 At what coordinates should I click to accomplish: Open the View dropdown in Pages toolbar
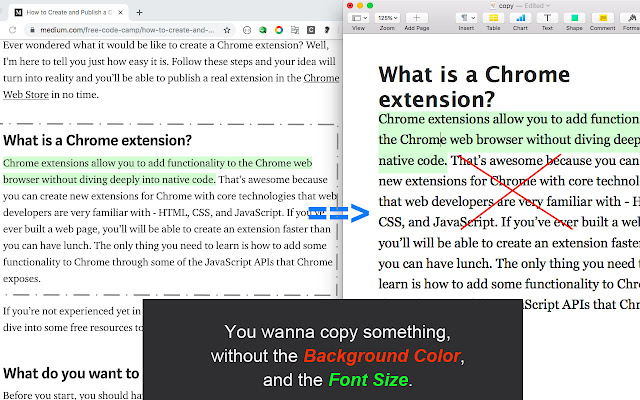359,18
